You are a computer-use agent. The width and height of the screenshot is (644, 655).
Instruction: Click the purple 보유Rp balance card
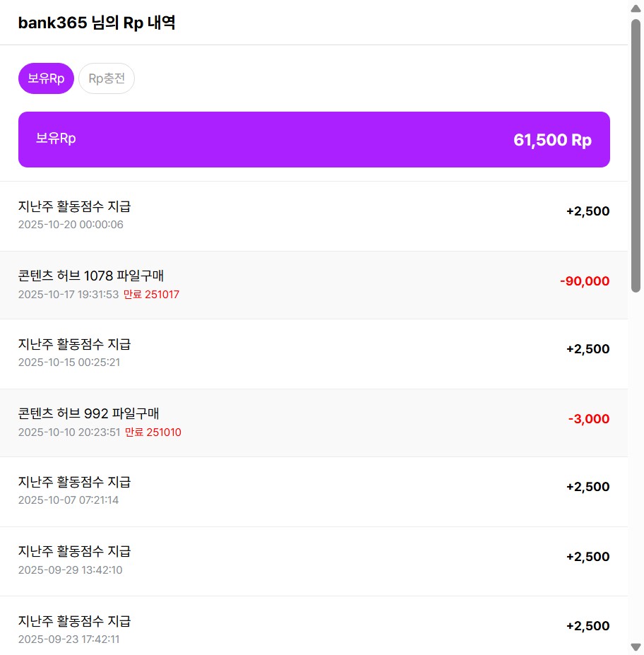pos(314,139)
